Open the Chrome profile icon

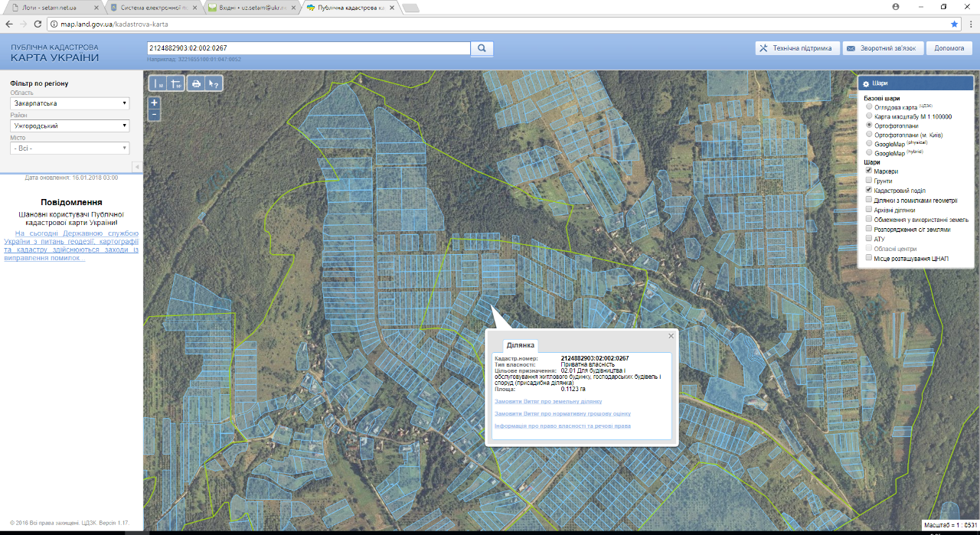coord(895,5)
